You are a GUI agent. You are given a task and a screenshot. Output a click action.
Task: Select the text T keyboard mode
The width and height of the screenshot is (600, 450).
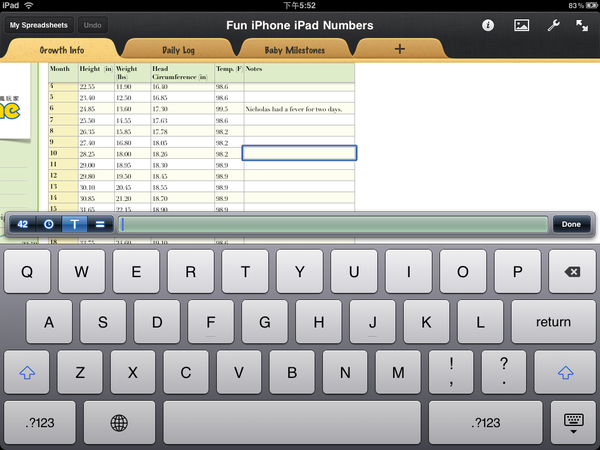(74, 224)
